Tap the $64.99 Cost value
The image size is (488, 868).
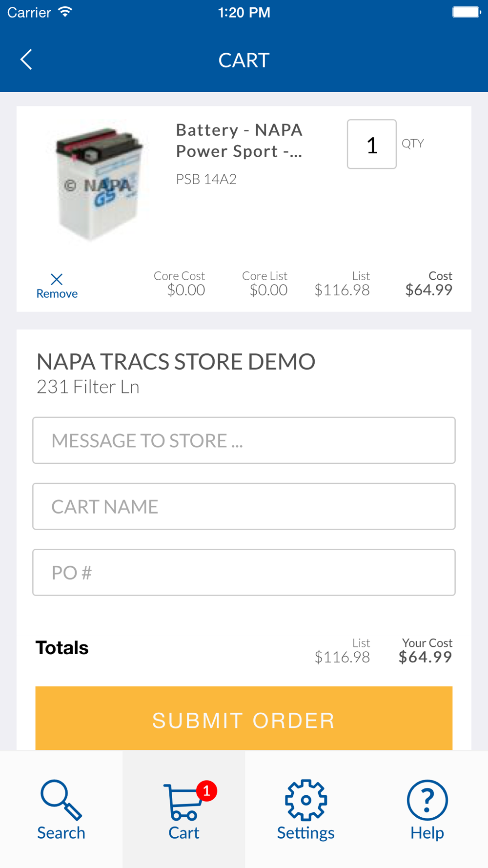[x=429, y=290]
